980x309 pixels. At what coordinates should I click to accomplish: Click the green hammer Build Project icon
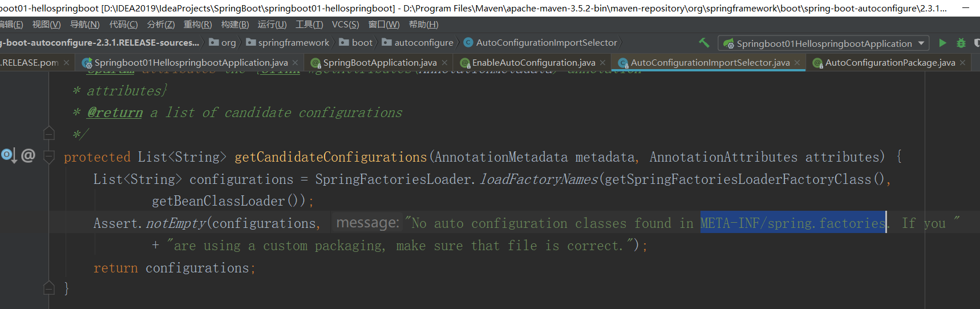click(x=704, y=43)
